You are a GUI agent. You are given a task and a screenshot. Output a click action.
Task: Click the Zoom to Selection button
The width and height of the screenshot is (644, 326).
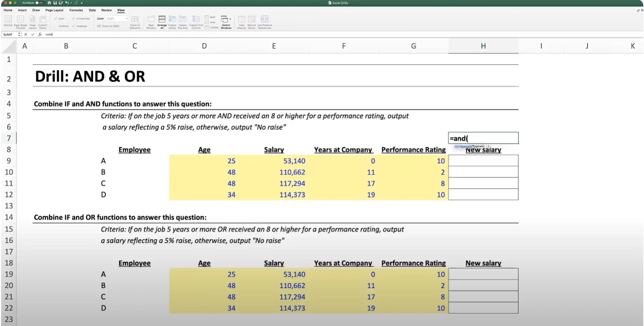coord(135,22)
